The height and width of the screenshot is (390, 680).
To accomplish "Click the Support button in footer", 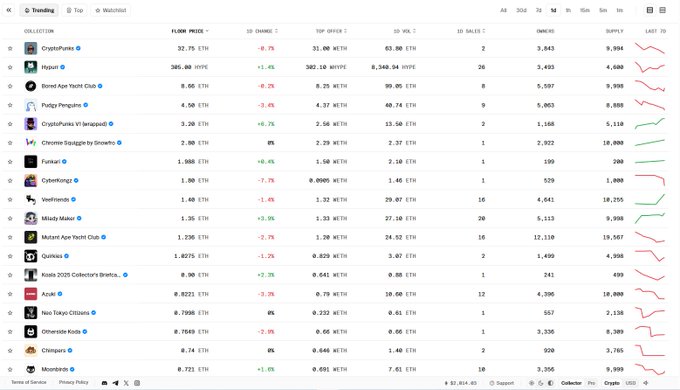I will tap(502, 383).
